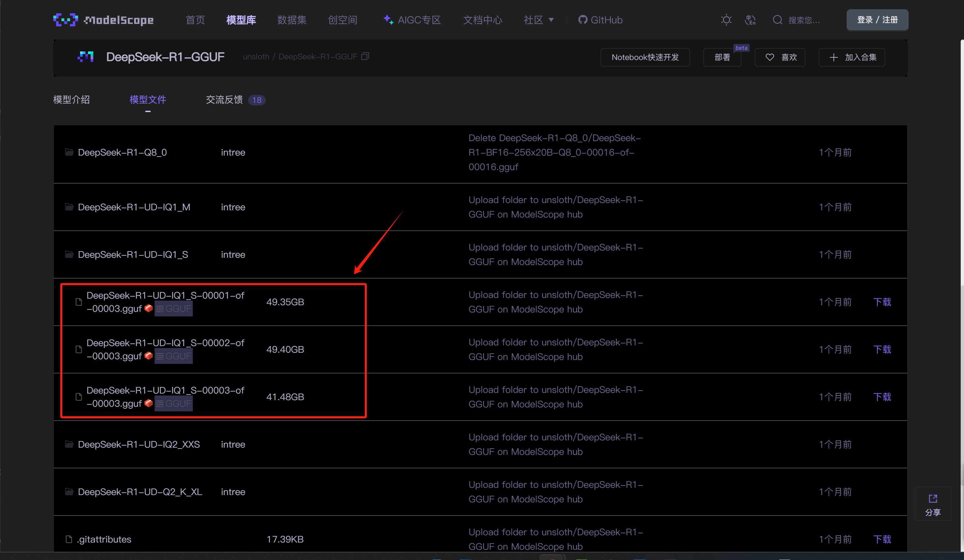Click the search magnifier icon
This screenshot has width=964, height=560.
(x=777, y=20)
